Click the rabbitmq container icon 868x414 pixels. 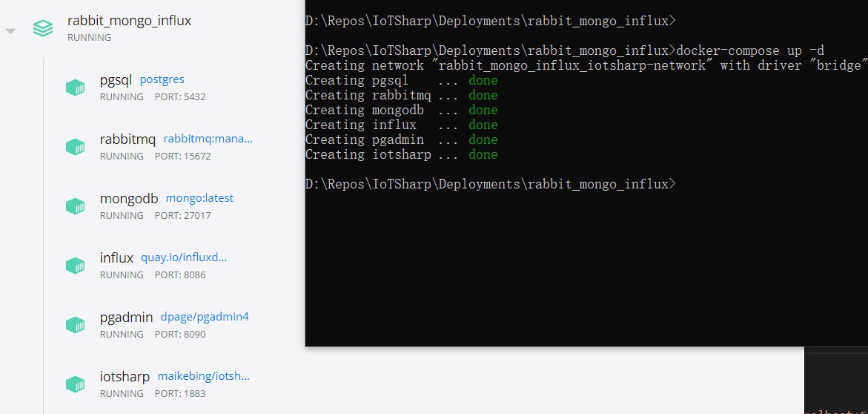76,147
